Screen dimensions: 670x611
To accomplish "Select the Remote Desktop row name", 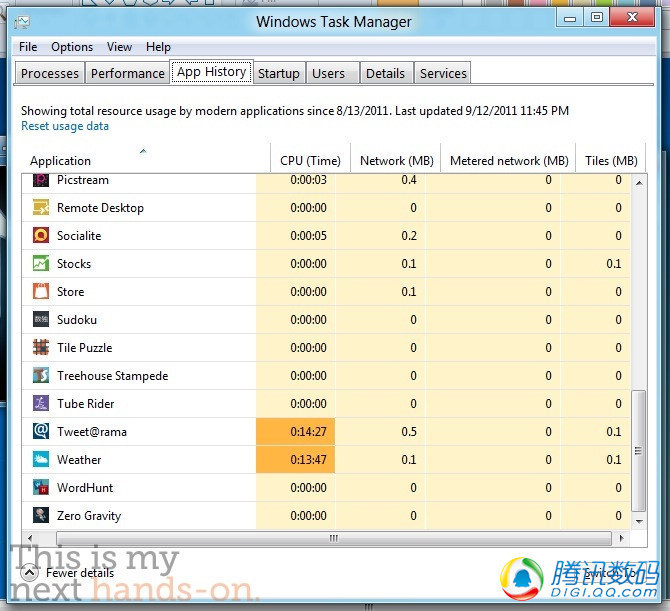I will pyautogui.click(x=100, y=208).
